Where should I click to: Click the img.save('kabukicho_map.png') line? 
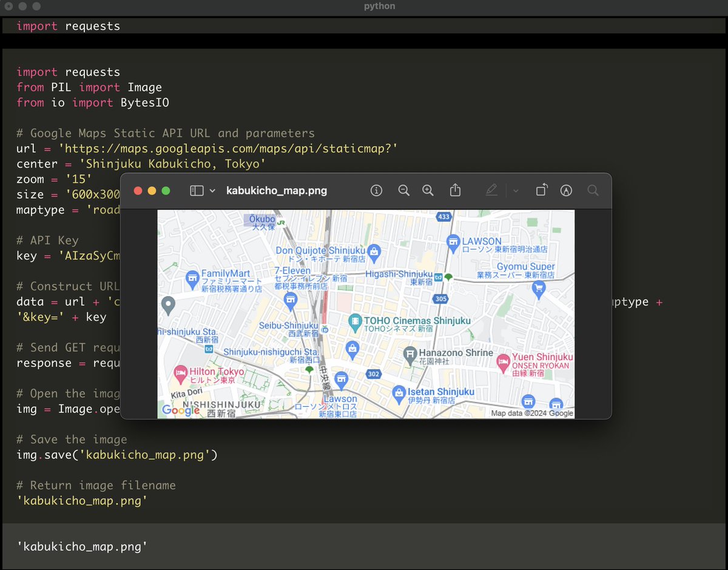coord(117,455)
